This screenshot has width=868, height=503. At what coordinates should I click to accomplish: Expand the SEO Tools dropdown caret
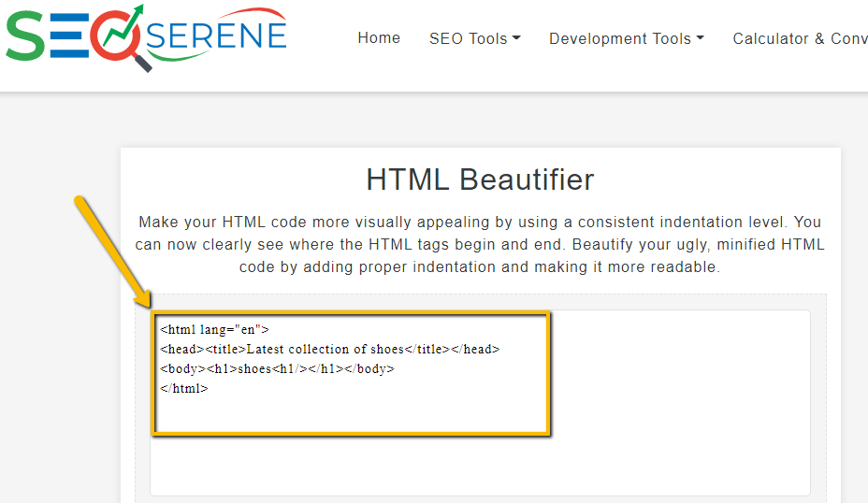point(516,38)
